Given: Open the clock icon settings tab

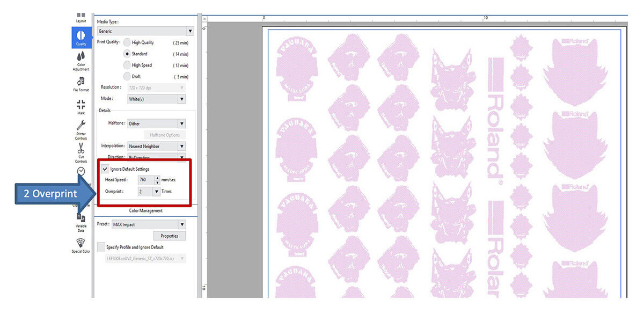Looking at the screenshot, I should 80,171.
